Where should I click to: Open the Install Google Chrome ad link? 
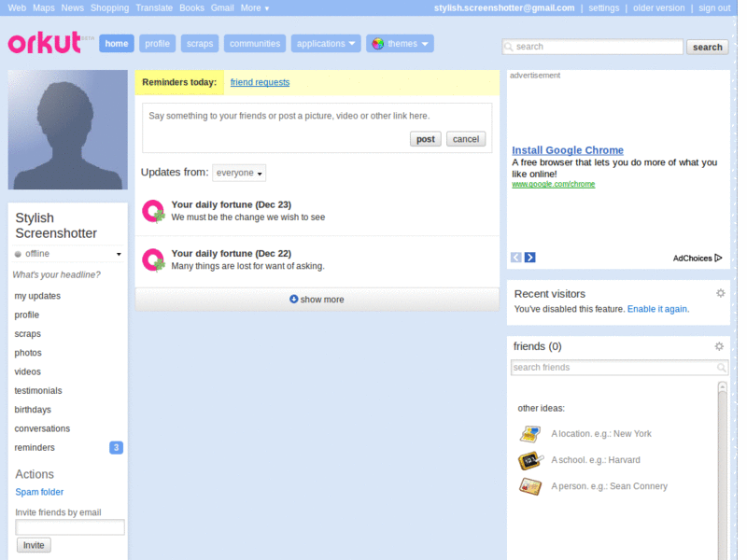pos(568,150)
